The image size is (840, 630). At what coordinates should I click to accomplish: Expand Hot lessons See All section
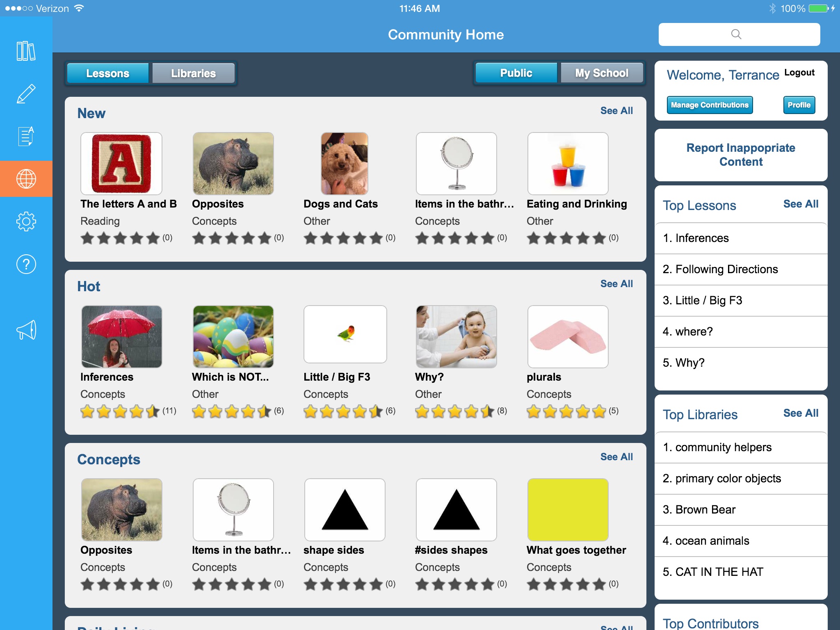(x=616, y=283)
